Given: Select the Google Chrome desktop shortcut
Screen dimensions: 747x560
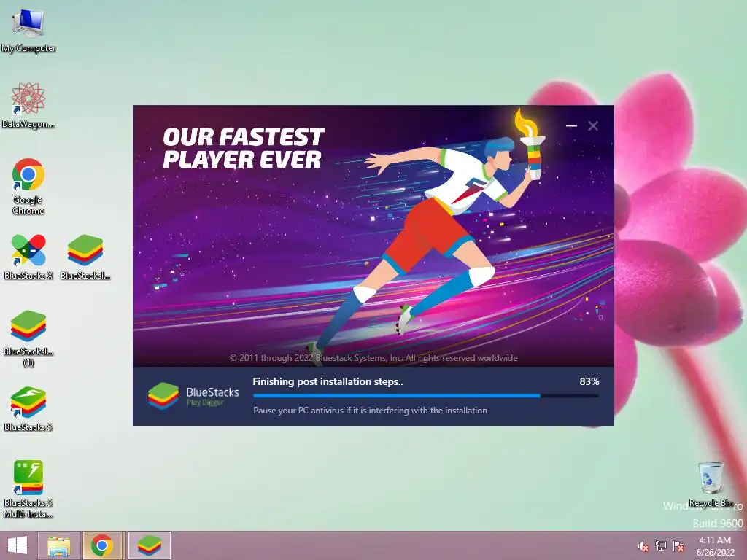Looking at the screenshot, I should pos(28,186).
